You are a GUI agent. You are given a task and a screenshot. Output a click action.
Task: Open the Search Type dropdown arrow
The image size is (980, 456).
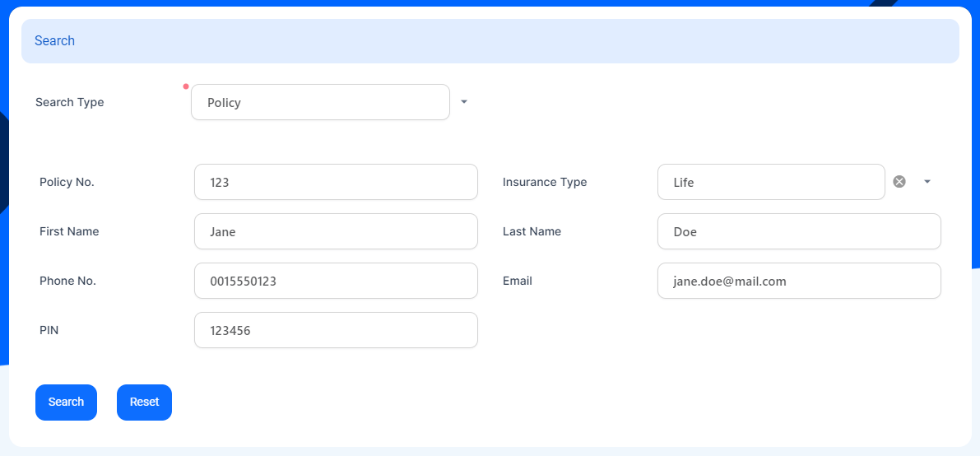pyautogui.click(x=464, y=102)
